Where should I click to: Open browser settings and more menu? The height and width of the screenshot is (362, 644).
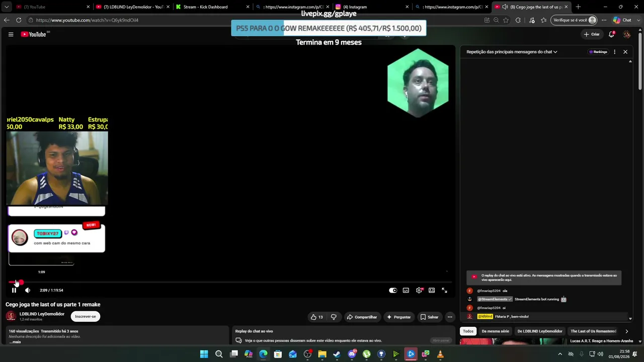point(604,20)
